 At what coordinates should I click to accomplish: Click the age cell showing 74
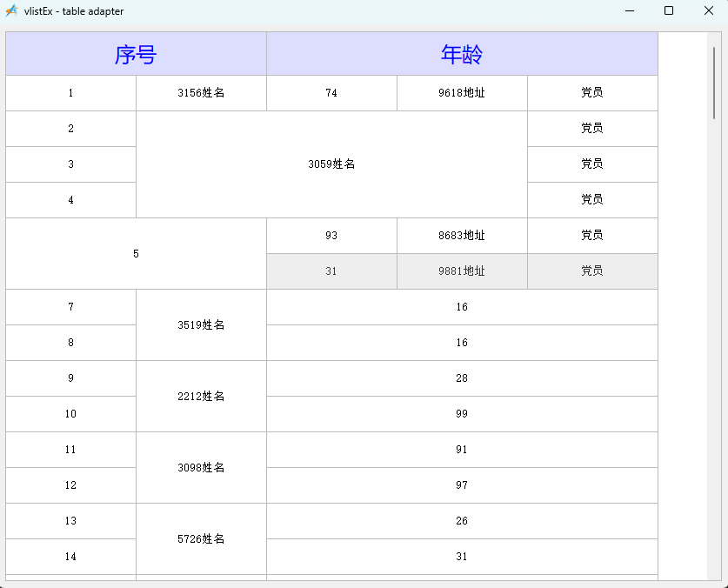click(331, 93)
